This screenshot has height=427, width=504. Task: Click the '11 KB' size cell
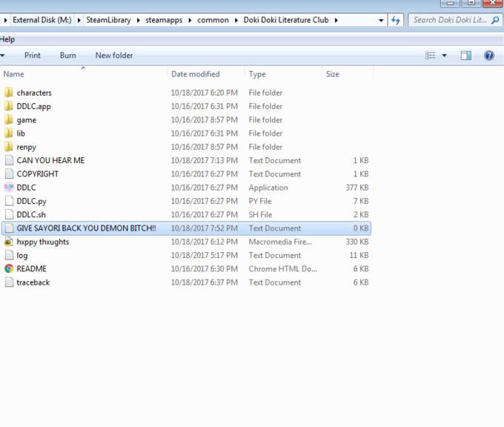pyautogui.click(x=359, y=255)
